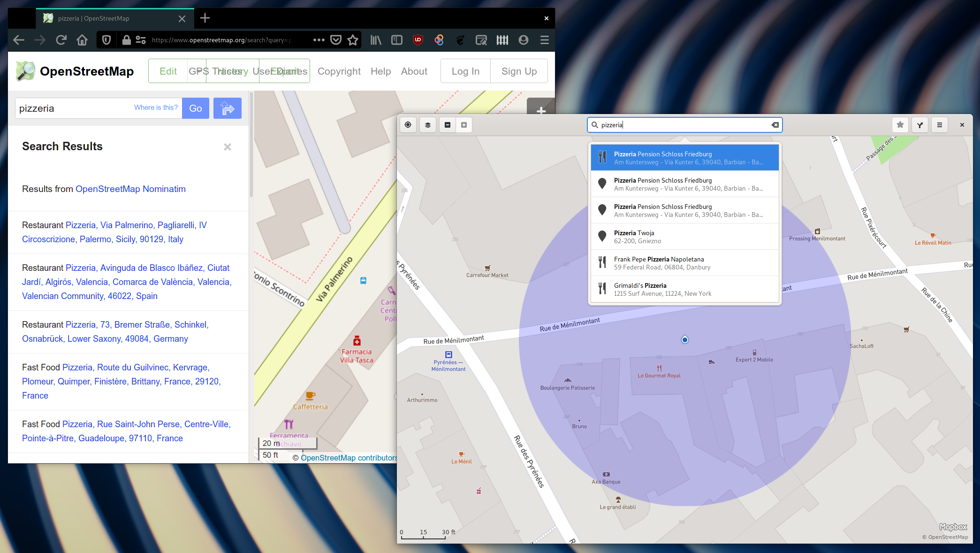Open the map layers switcher

[x=427, y=125]
